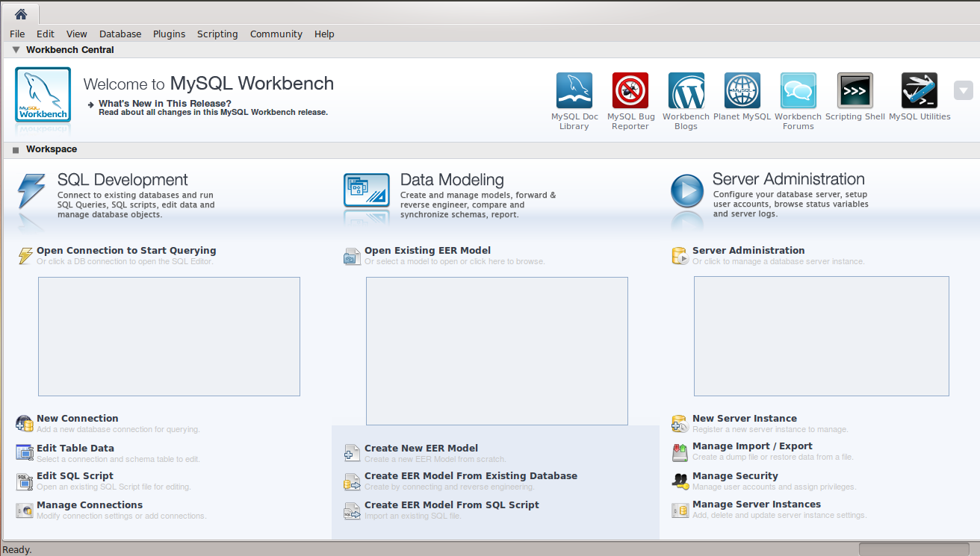Screen dimensions: 980x556
Task: Click New Connection link text
Action: (x=78, y=419)
